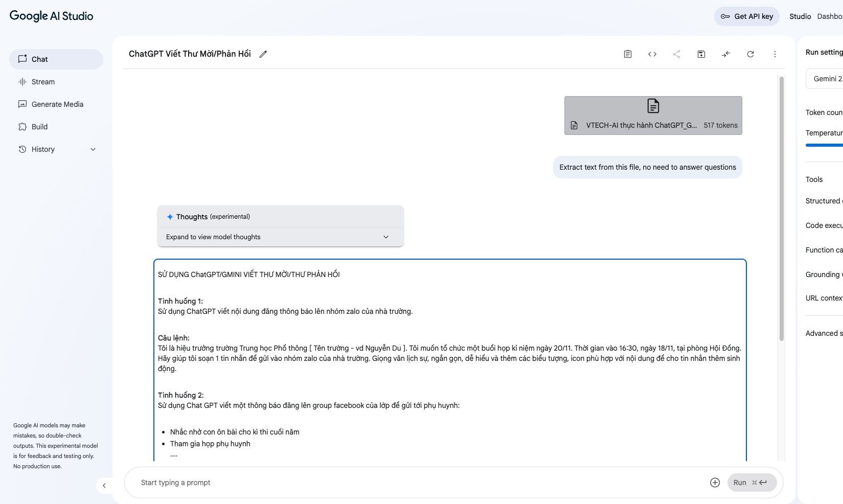Expand Advanced settings section

tap(824, 333)
